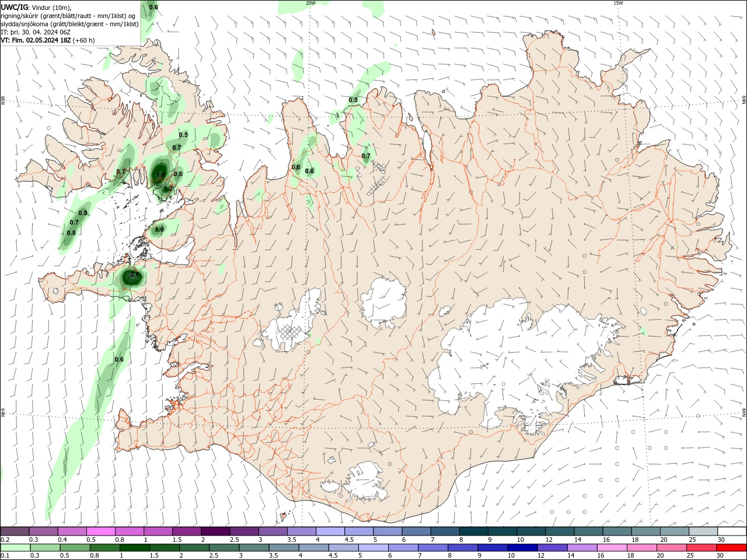Click the 1.8 precipitation value on the map

point(160,174)
